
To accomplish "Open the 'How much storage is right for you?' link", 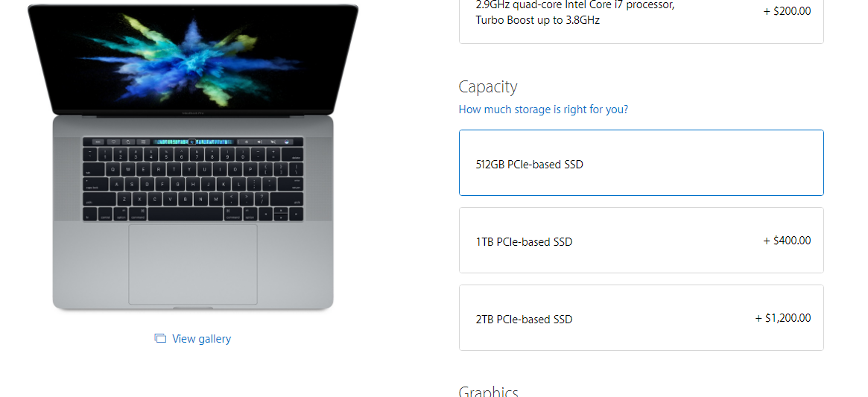I will [543, 109].
